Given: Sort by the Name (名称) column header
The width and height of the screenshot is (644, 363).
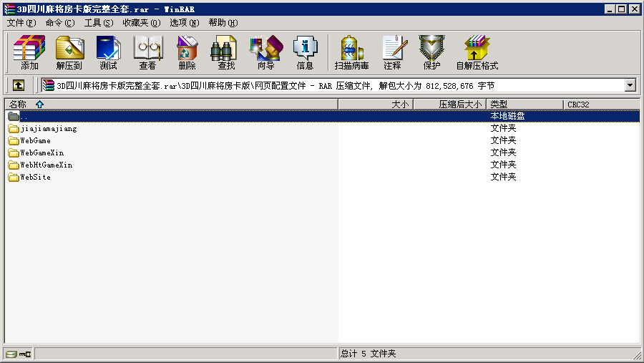Looking at the screenshot, I should click(18, 105).
